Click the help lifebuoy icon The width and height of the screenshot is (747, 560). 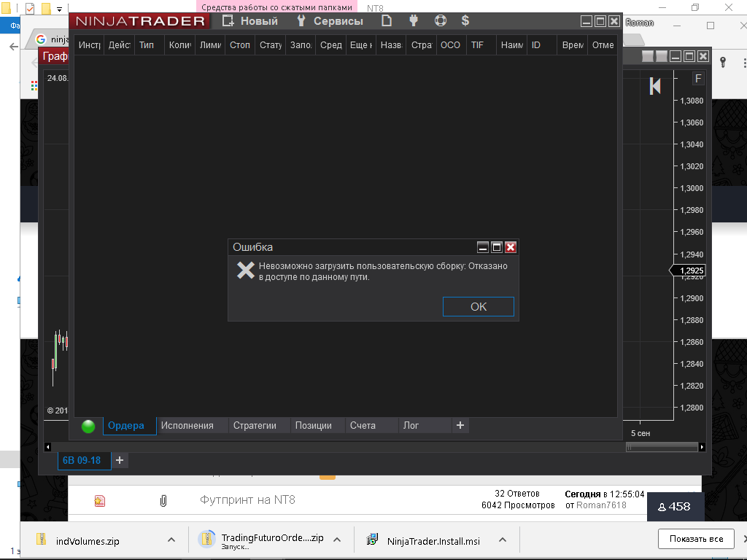tap(440, 21)
